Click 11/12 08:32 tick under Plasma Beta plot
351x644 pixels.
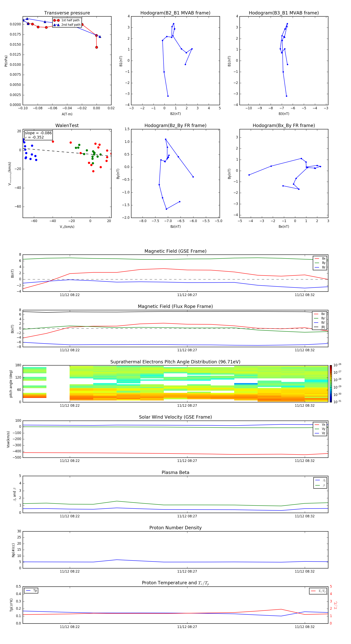[x=305, y=516]
